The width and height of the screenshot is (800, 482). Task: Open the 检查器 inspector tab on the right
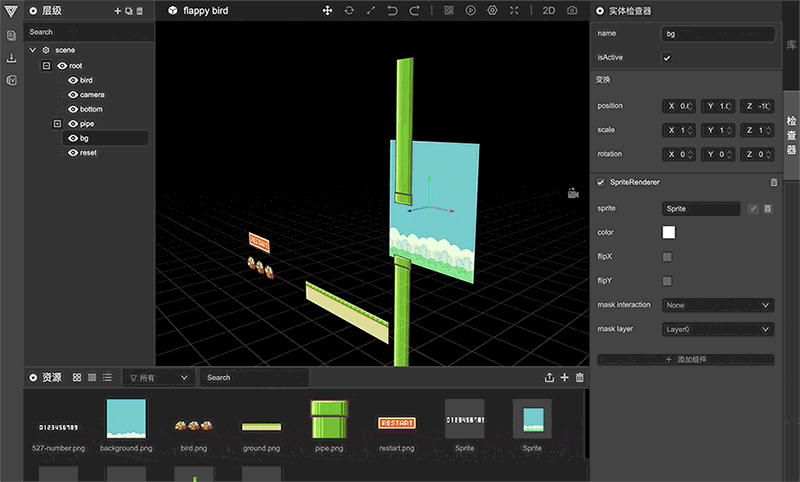click(x=791, y=135)
